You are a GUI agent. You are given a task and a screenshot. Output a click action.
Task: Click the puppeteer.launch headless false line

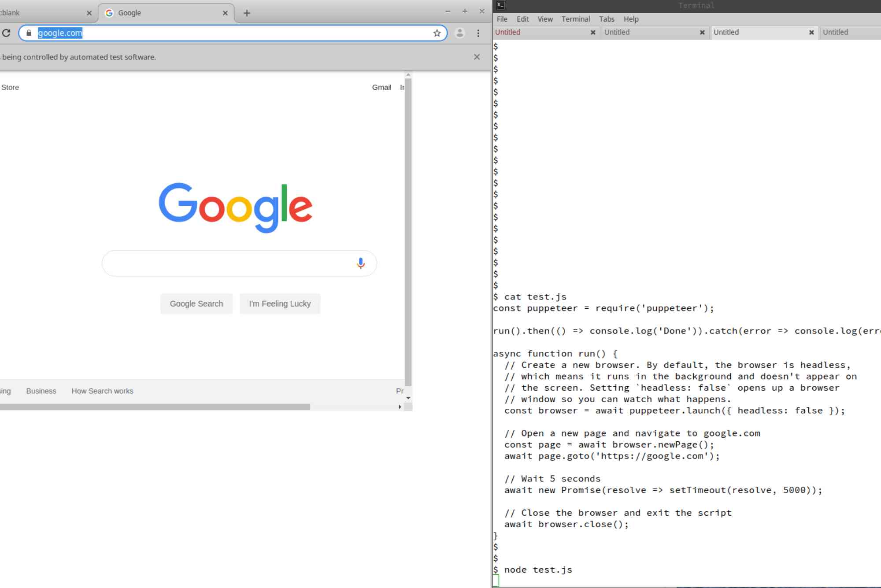(674, 410)
